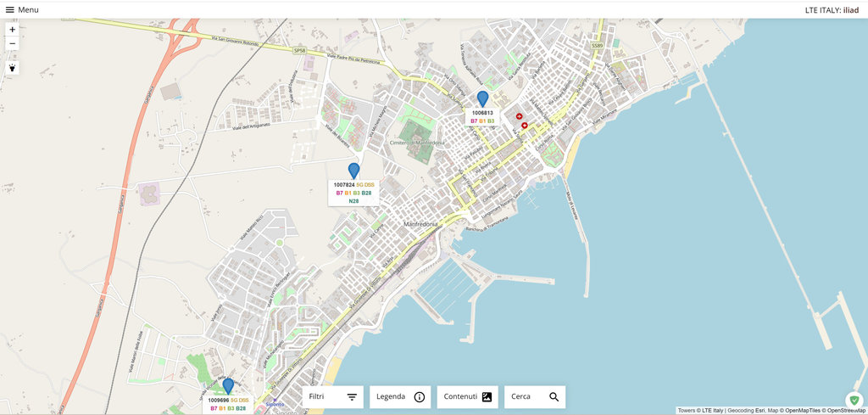Image resolution: width=868 pixels, height=415 pixels.
Task: Zoom out with the minus button
Action: [x=12, y=43]
